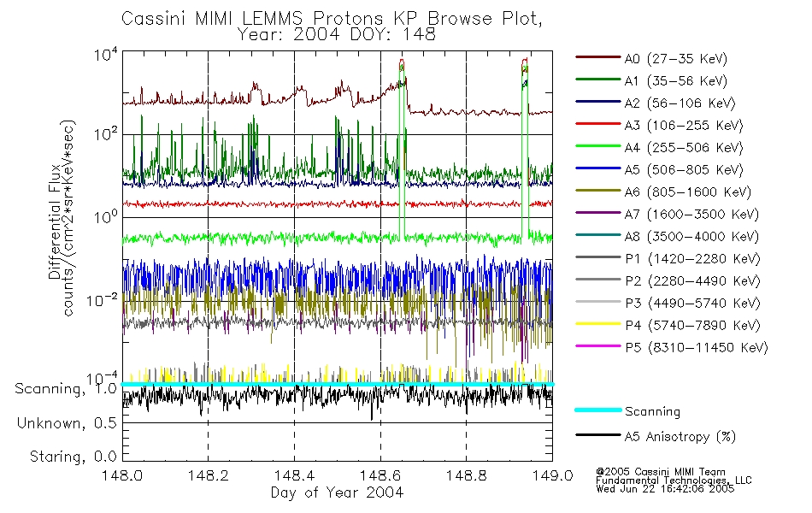
Task: Click the A6 (805-1600 KeV) legend label
Action: point(688,192)
